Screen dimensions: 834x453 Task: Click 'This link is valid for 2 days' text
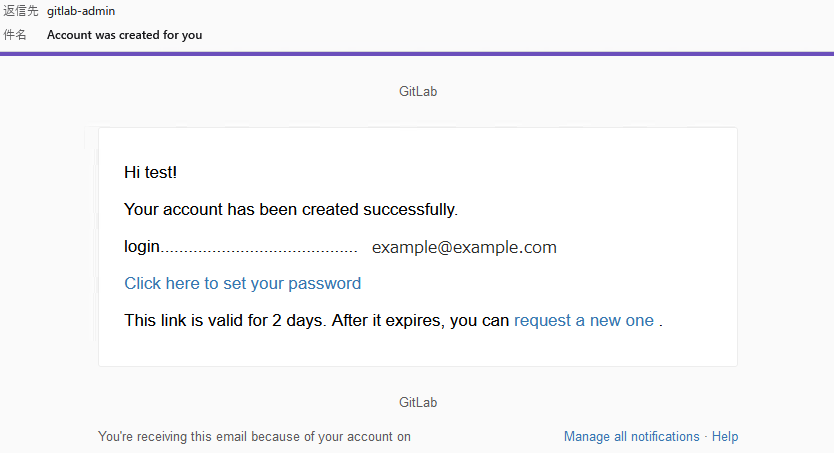coord(225,321)
